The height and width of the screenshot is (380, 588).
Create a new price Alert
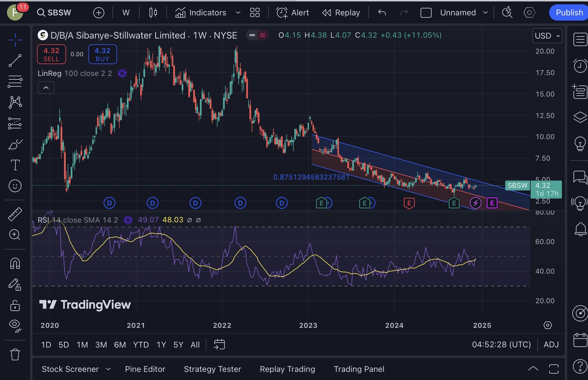292,12
